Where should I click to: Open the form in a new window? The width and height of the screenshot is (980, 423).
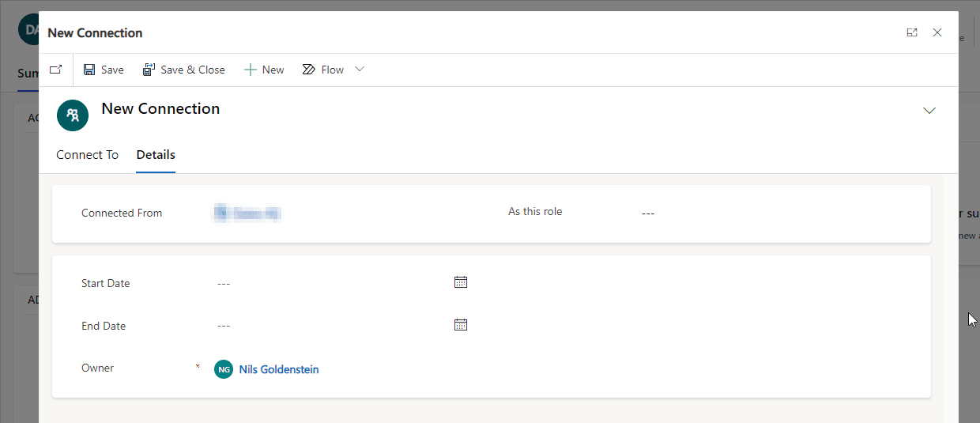55,70
